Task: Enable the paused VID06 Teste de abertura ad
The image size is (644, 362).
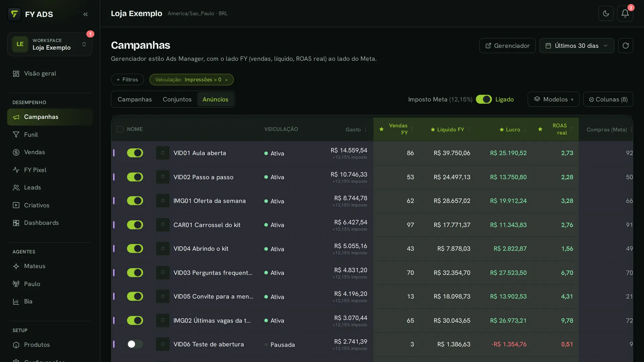Action: tap(135, 344)
